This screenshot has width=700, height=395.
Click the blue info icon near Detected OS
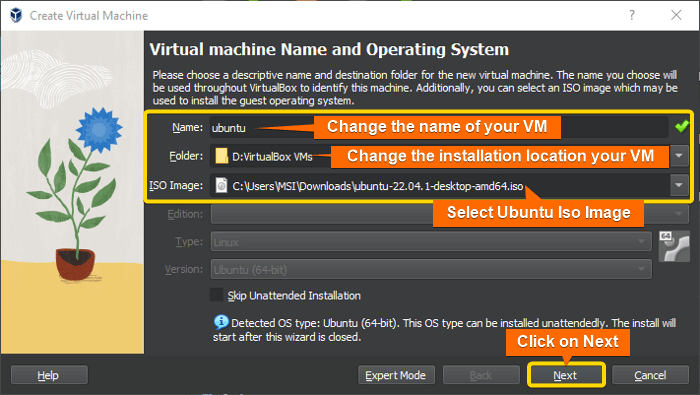[x=221, y=322]
